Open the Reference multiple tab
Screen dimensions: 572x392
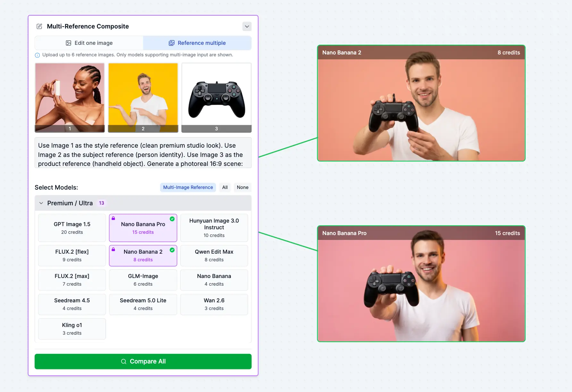click(x=197, y=43)
